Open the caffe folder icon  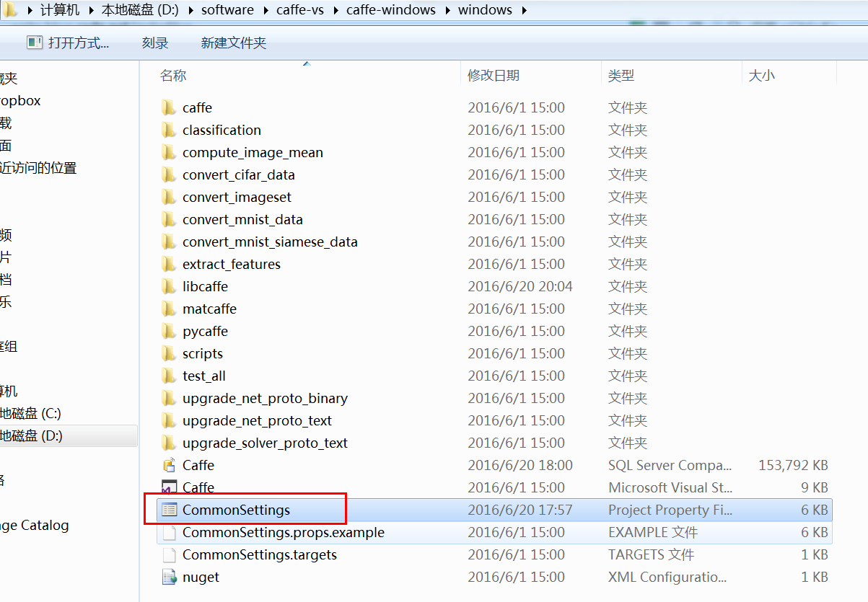coord(169,107)
